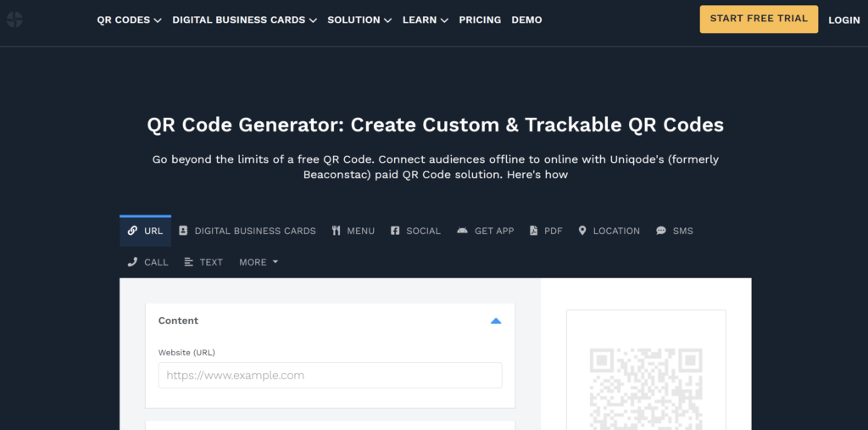868x430 pixels.
Task: Expand the Digital Business Cards nav menu
Action: click(245, 20)
